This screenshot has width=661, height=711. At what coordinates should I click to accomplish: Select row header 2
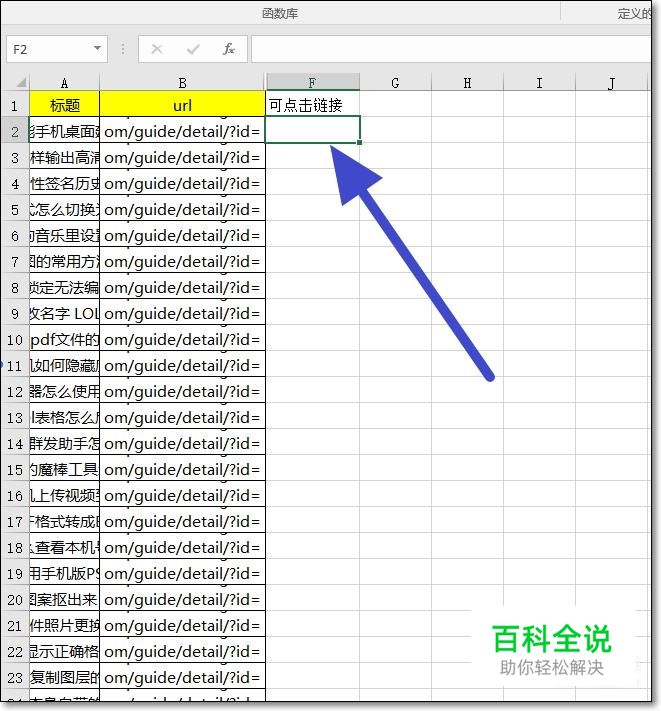pos(15,131)
